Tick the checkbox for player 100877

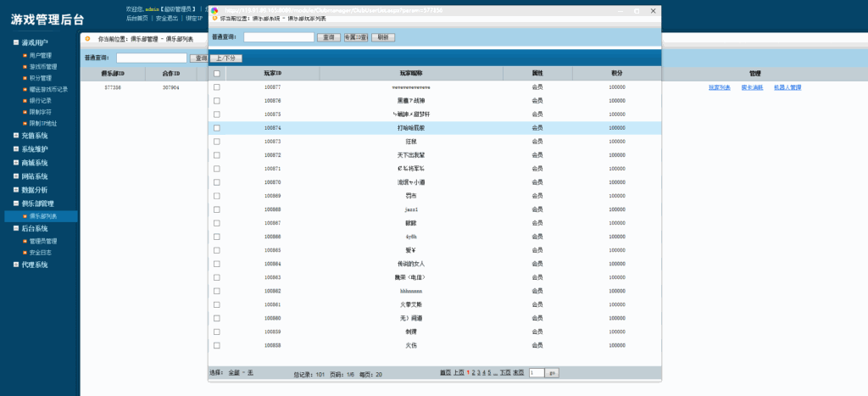[x=217, y=87]
